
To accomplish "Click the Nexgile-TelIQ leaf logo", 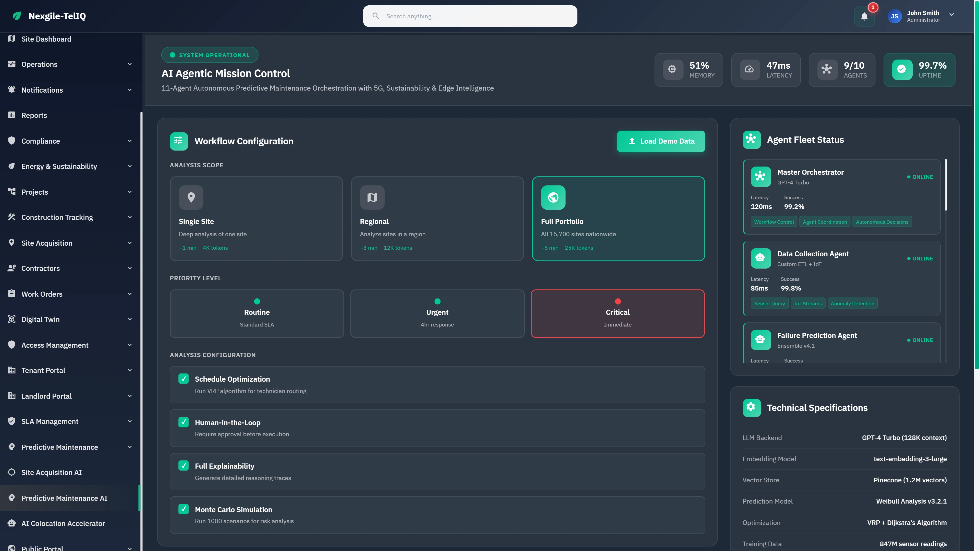I will pyautogui.click(x=17, y=16).
